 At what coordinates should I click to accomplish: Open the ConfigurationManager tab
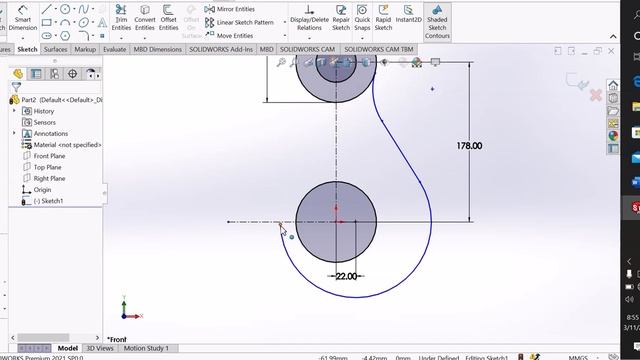coord(54,74)
